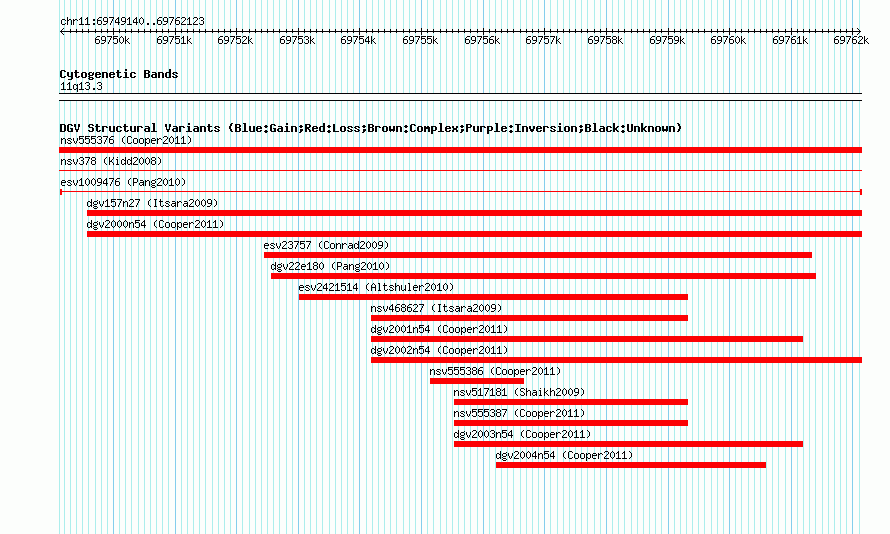Click the 69753k ruler tick label
Screen dimensions: 890x534
[297, 40]
